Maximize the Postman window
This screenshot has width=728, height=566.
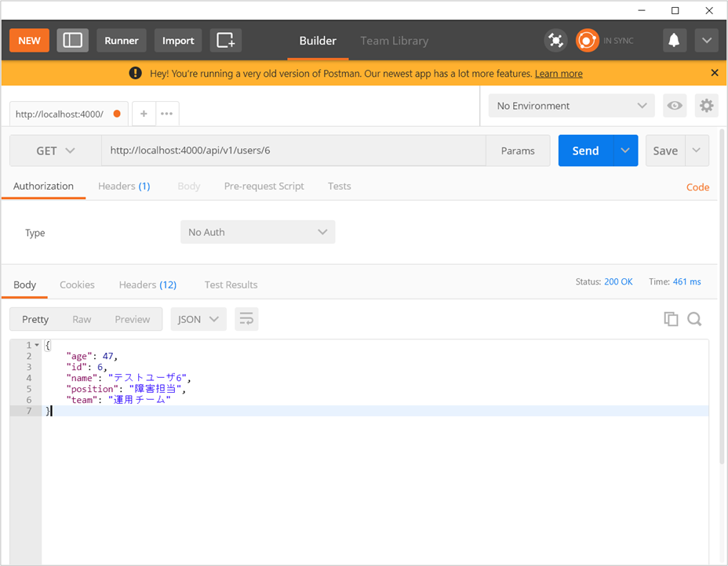coord(675,10)
